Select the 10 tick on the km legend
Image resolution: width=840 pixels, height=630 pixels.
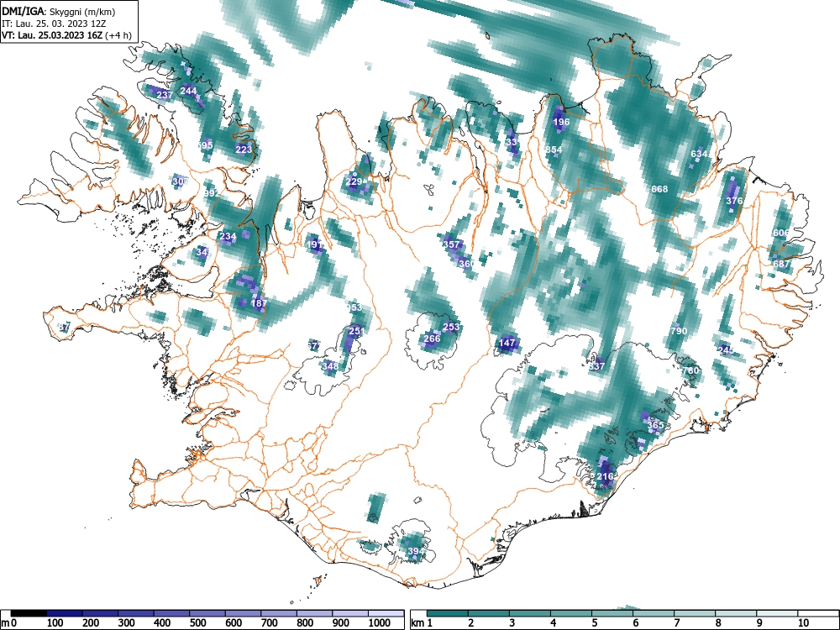point(803,622)
